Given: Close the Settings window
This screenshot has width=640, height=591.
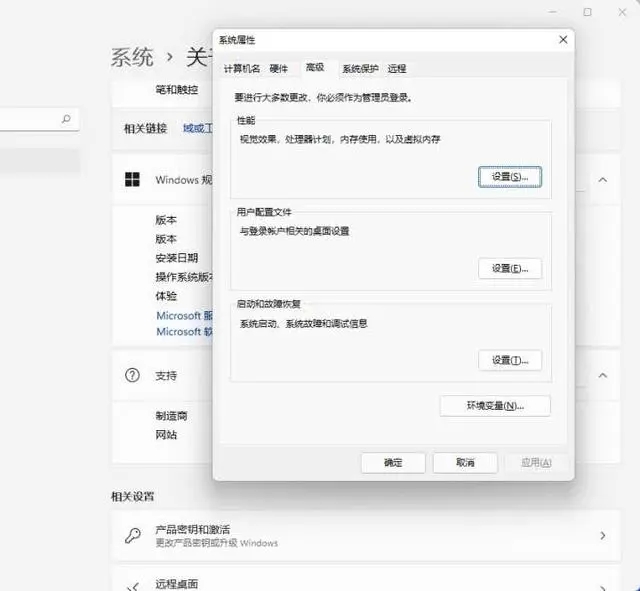Looking at the screenshot, I should 622,12.
